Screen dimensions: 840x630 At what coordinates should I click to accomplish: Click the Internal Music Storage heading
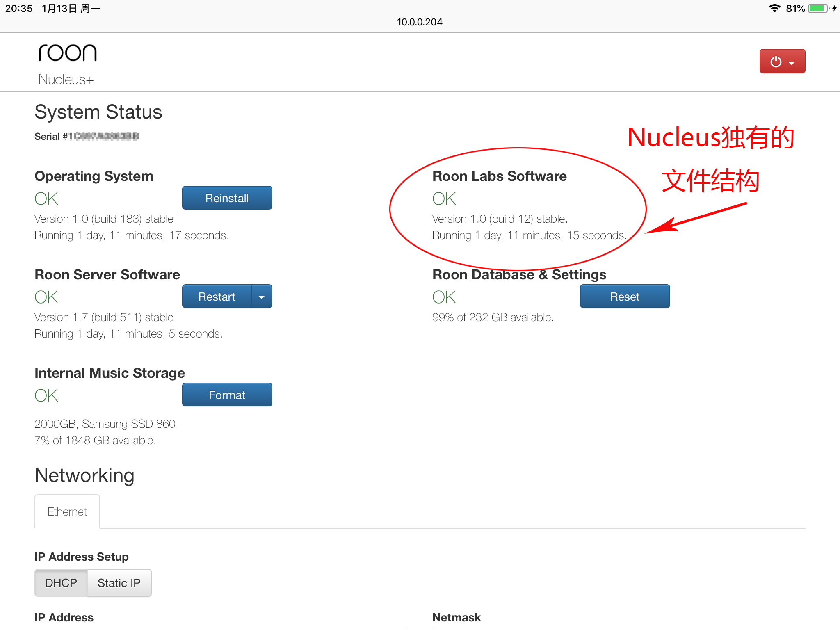tap(110, 373)
